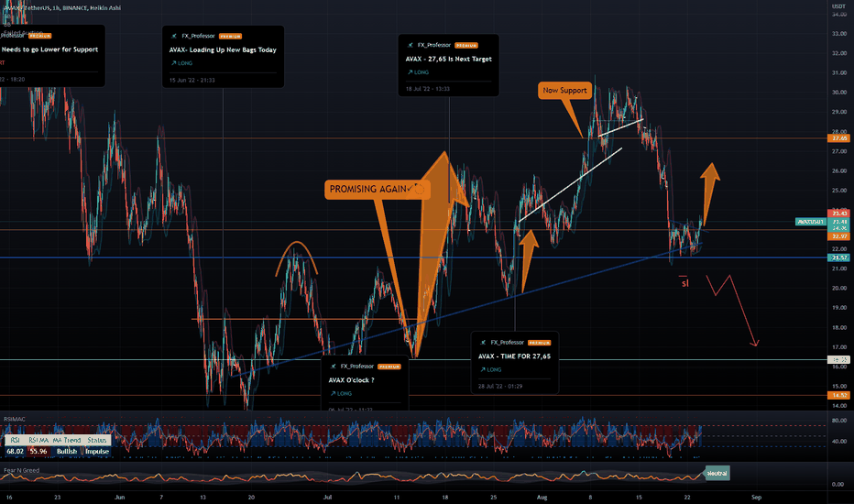The width and height of the screenshot is (854, 504).
Task: Click the PREMIUM badge on TIME FOR 27,65 card
Action: point(539,343)
